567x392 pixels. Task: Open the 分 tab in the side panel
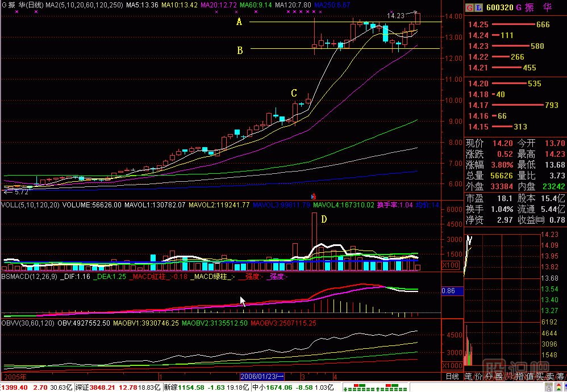click(x=489, y=376)
